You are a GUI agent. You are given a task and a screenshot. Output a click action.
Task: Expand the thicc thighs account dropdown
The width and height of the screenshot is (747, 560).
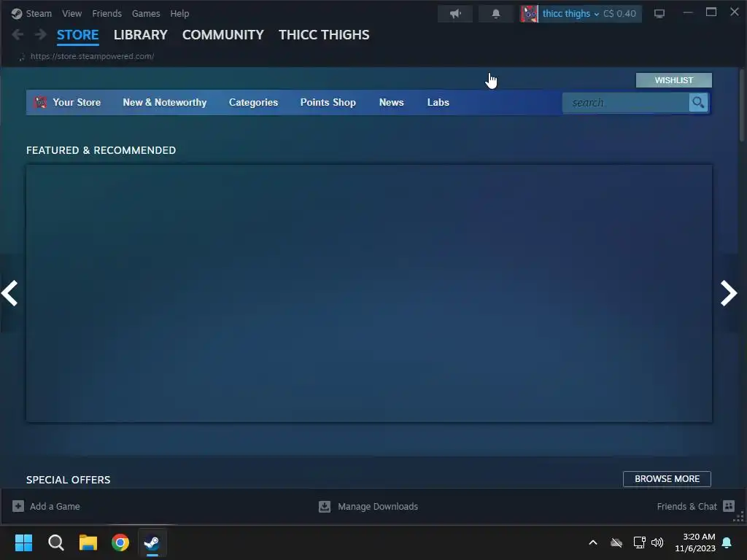click(570, 13)
